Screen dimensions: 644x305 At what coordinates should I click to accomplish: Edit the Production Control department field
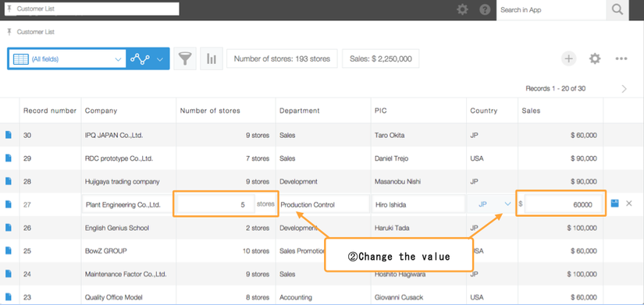[x=324, y=204]
